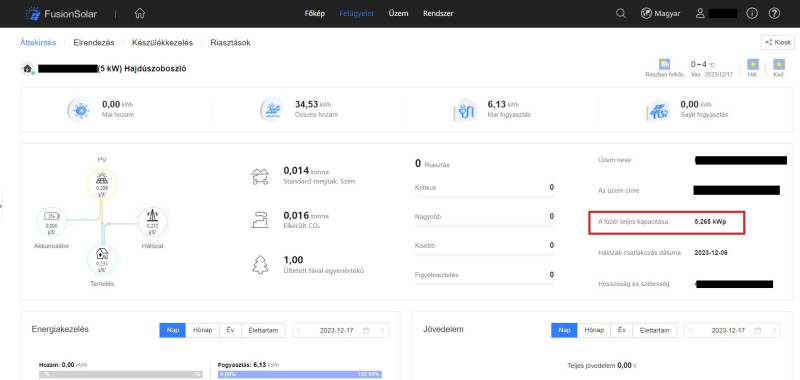
Task: Open the info circle icon
Action: [x=752, y=14]
